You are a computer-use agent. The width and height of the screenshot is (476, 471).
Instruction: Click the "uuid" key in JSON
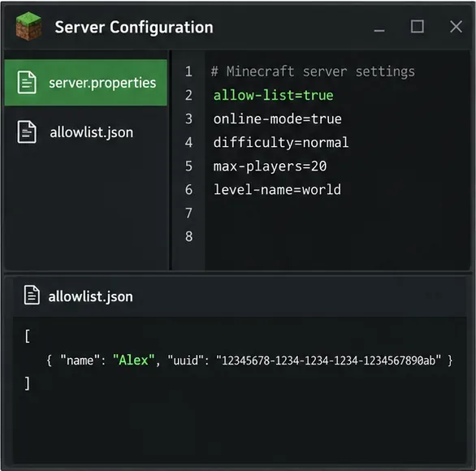point(185,361)
